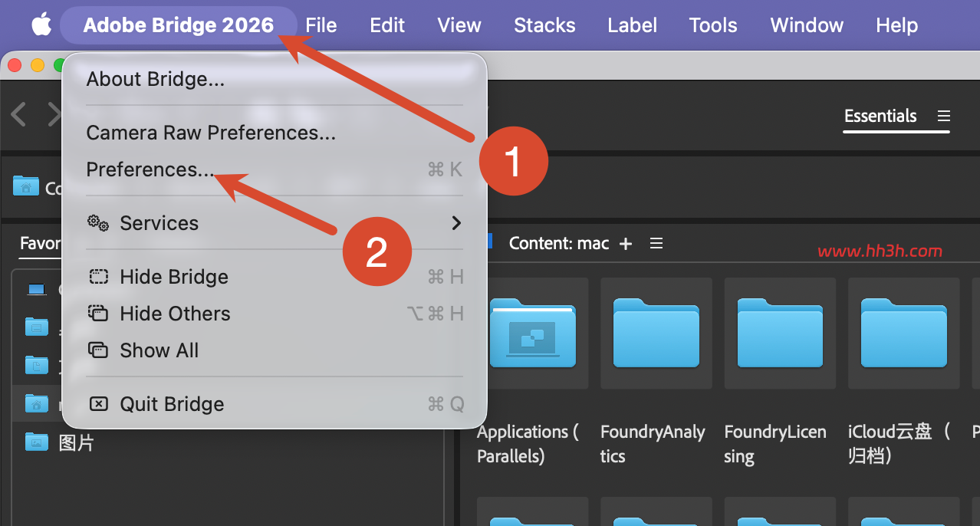Select the FoundryAnalytics folder thumbnail
Viewport: 980px width, 526px height.
click(x=656, y=334)
